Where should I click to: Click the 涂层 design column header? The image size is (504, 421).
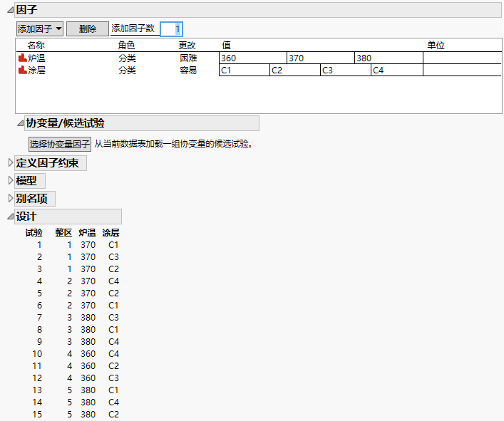110,232
